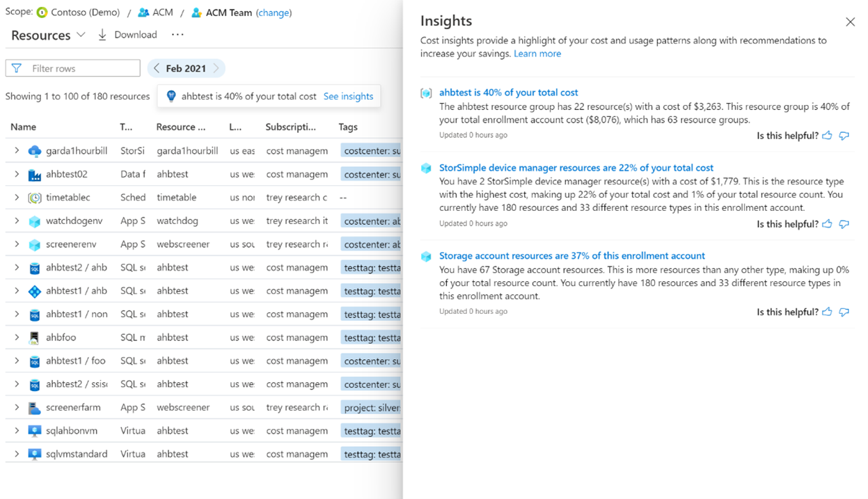Click the timetable resource group cell
868x499 pixels.
[177, 198]
